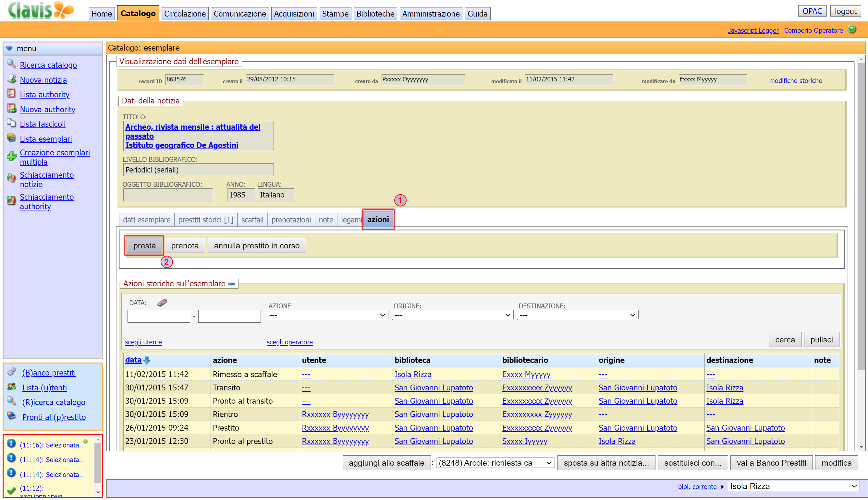Collapse the Azioni storiche sull'esemplare section
This screenshot has width=868, height=500.
click(x=232, y=284)
